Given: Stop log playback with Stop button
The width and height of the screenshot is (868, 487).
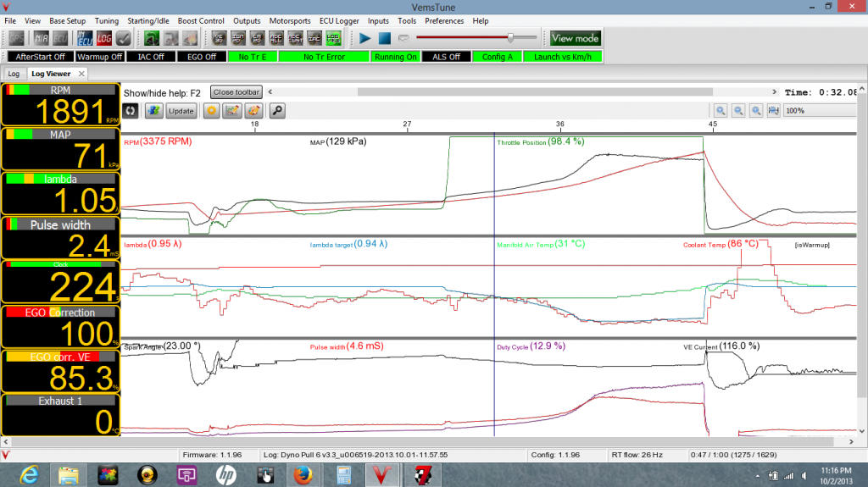Looking at the screenshot, I should coord(384,38).
